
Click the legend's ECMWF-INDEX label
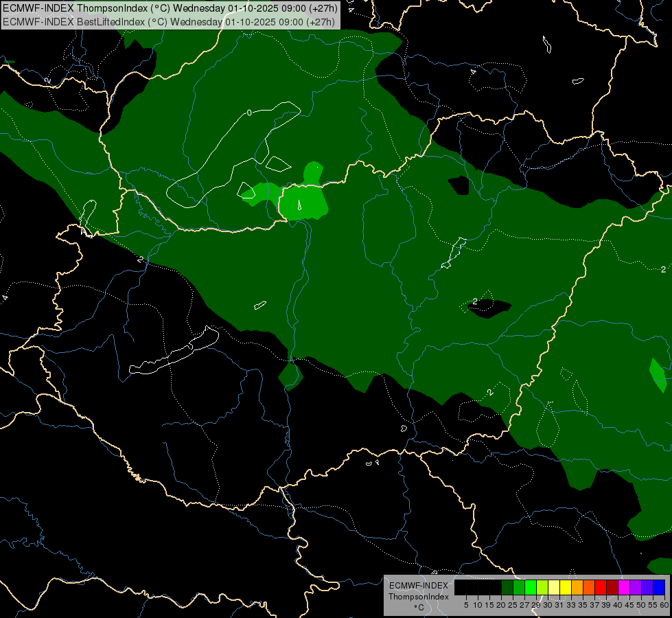tap(419, 586)
